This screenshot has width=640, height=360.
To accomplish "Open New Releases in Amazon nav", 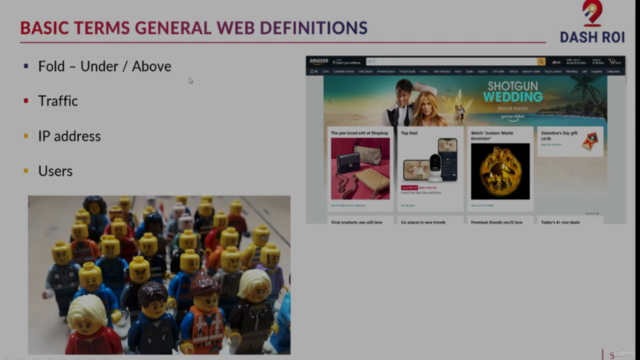I will point(442,71).
